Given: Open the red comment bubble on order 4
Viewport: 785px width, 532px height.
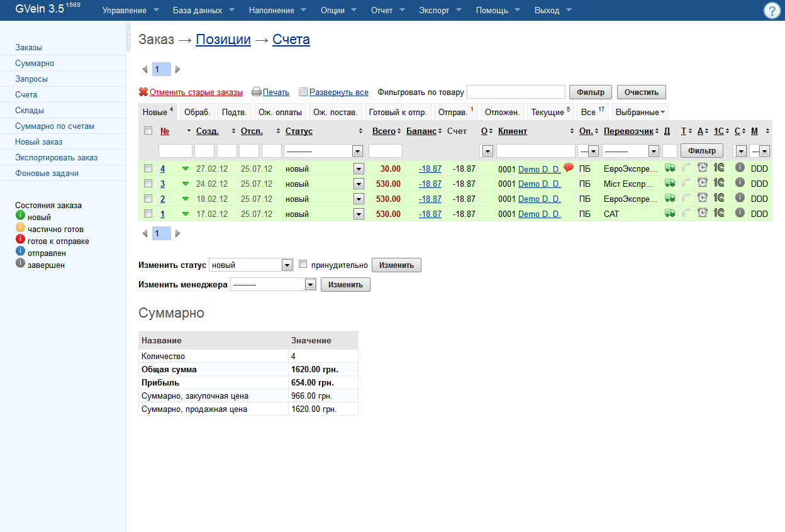Looking at the screenshot, I should [569, 168].
